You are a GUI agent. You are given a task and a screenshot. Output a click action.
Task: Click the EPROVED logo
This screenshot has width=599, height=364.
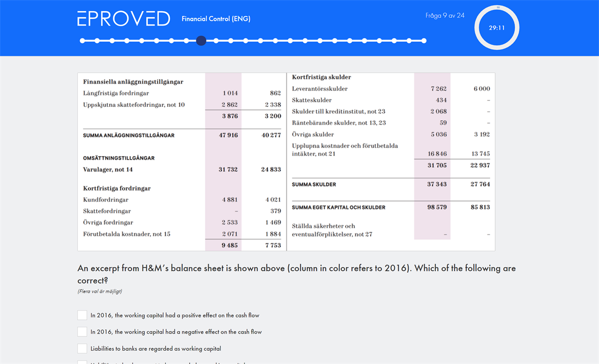[124, 19]
